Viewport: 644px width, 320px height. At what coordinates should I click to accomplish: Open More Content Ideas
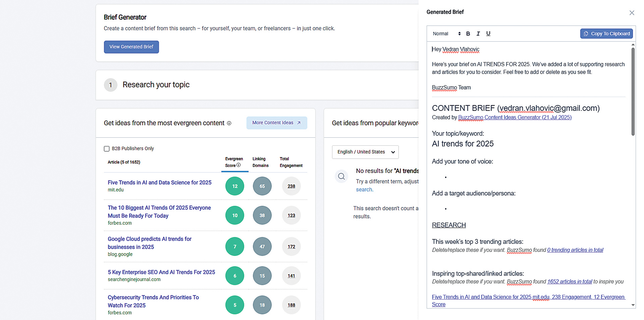(x=276, y=123)
